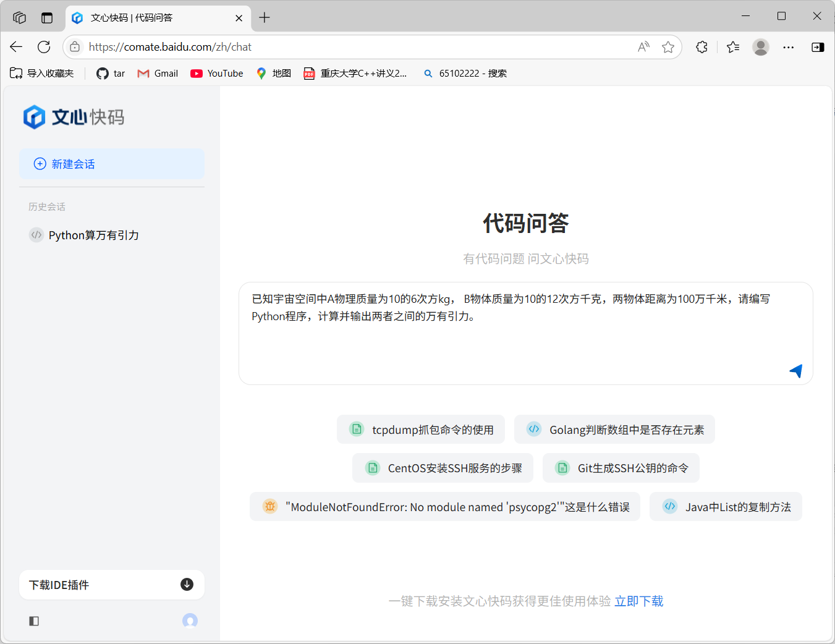
Task: Open a new browser tab
Action: (265, 17)
